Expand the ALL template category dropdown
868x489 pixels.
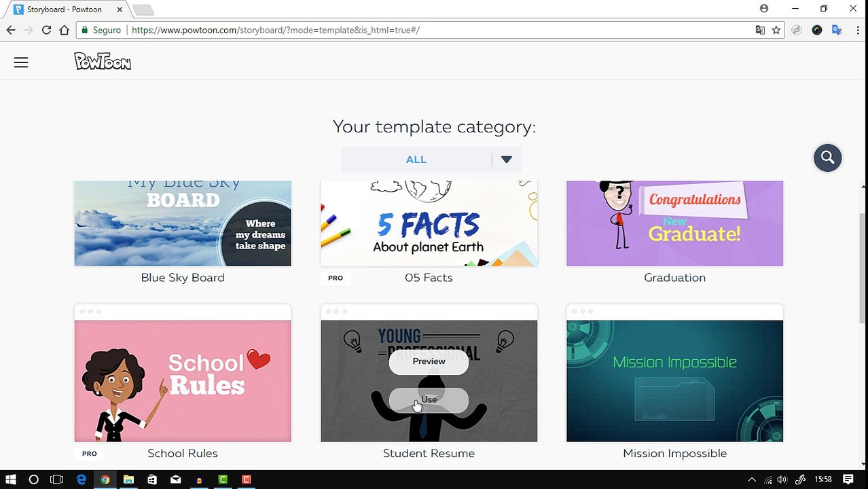(431, 160)
